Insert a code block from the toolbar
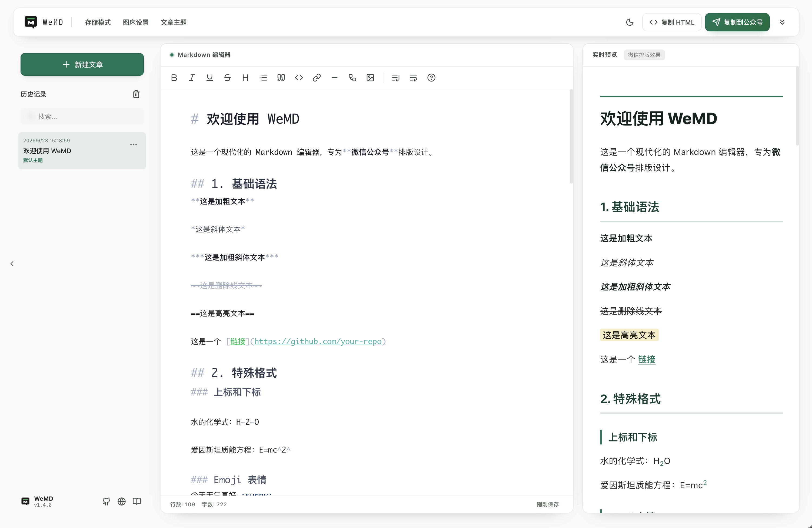 [299, 78]
